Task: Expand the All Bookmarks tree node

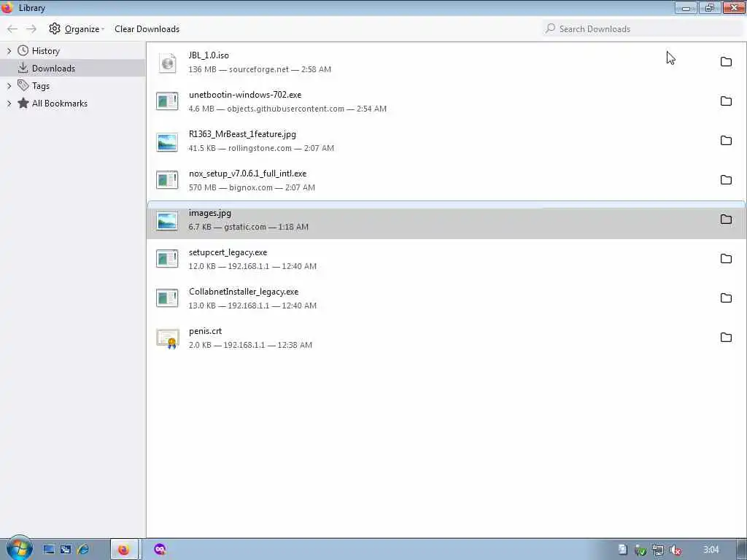Action: (9, 104)
